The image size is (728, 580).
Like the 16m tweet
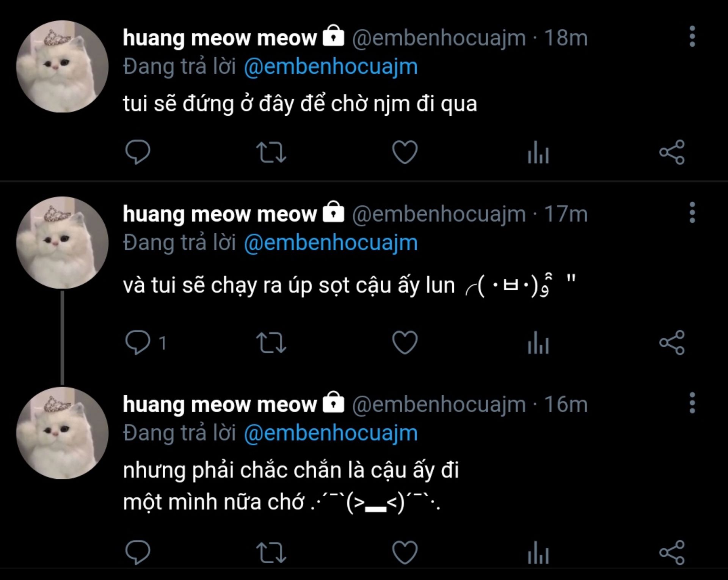(405, 553)
